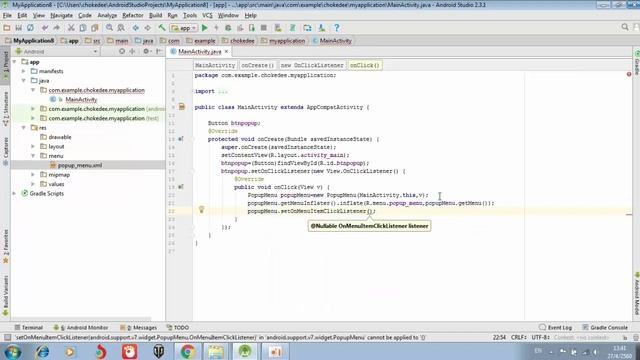This screenshot has height=360, width=640.
Task: Open the Android project view dropdown
Action: click(x=56, y=51)
